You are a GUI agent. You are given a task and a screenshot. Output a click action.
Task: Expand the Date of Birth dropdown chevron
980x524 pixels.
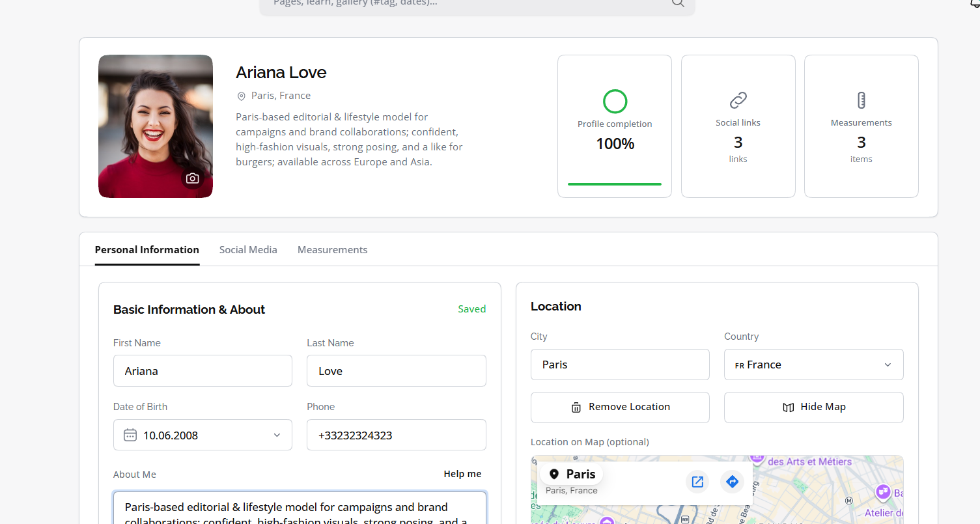click(277, 435)
